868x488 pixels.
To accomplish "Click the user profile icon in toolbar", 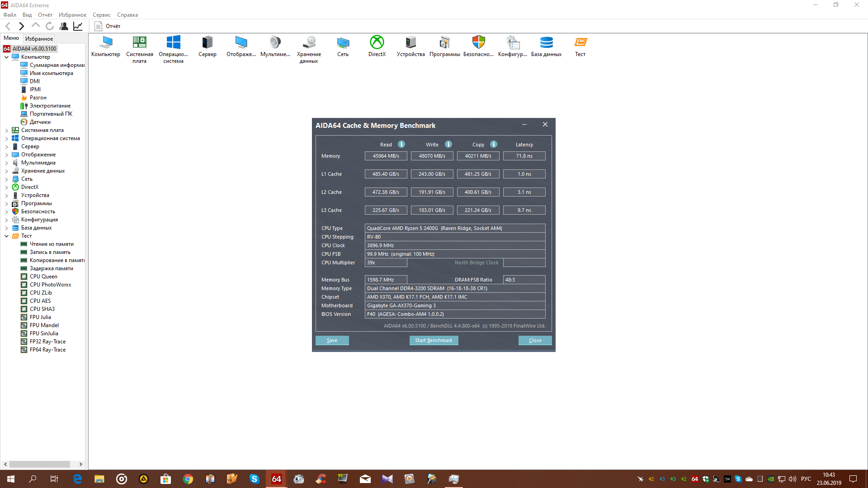I will 64,26.
